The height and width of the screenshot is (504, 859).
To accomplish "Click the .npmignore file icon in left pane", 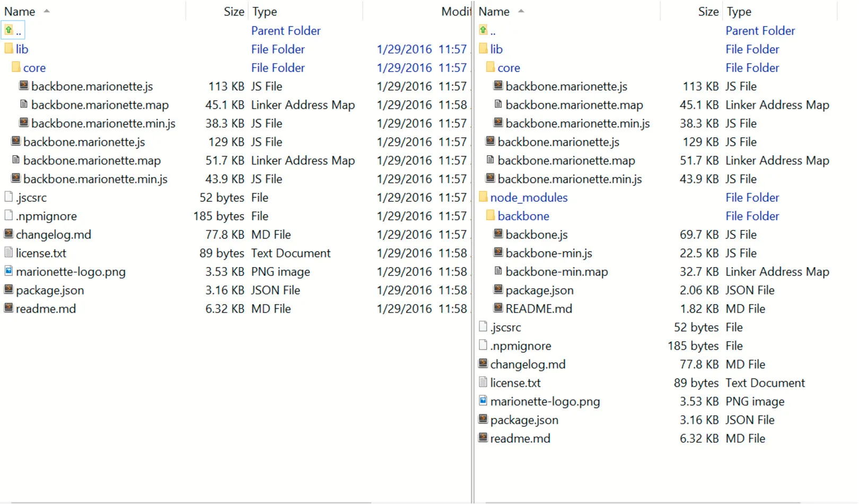I will pyautogui.click(x=8, y=215).
